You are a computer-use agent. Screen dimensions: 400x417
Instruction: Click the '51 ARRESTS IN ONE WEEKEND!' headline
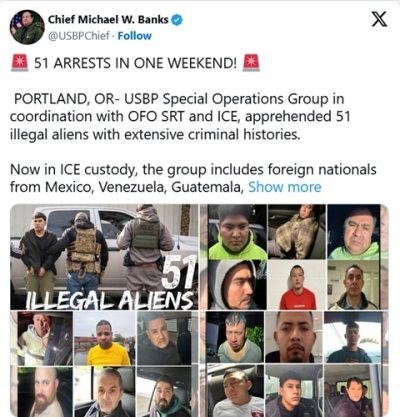[135, 63]
